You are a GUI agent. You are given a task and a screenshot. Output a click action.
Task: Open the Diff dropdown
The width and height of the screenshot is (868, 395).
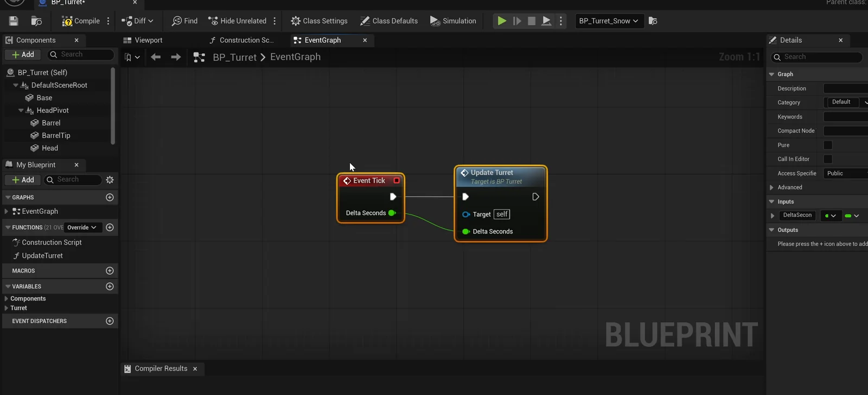(137, 21)
